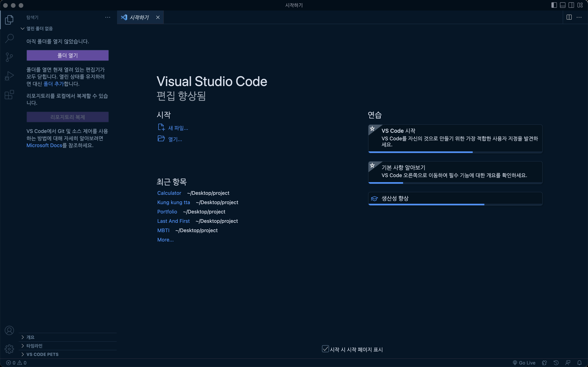Screen dimensions: 588x367
Task: Open the 기본 사항 알아보기 walkthrough card
Action: [x=455, y=172]
